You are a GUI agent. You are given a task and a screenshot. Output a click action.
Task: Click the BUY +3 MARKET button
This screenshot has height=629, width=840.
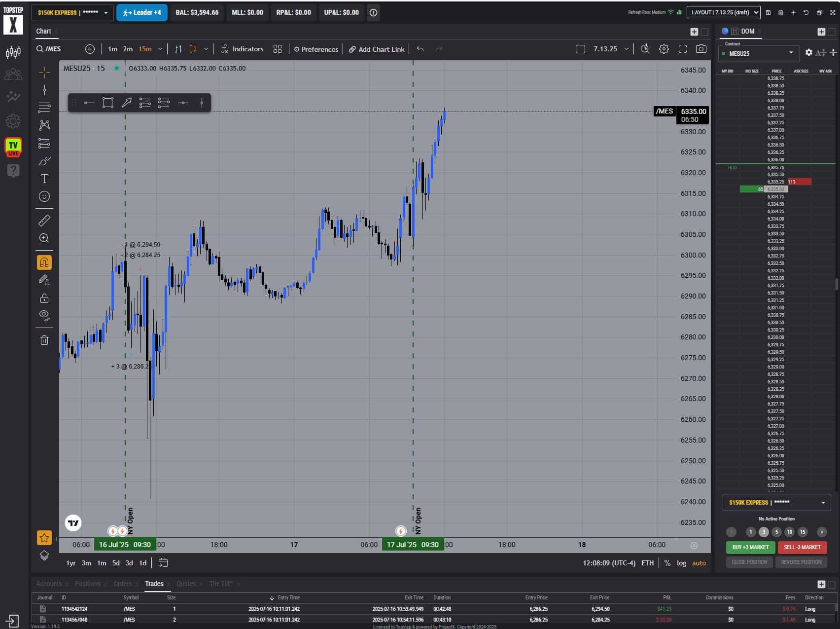click(x=750, y=547)
